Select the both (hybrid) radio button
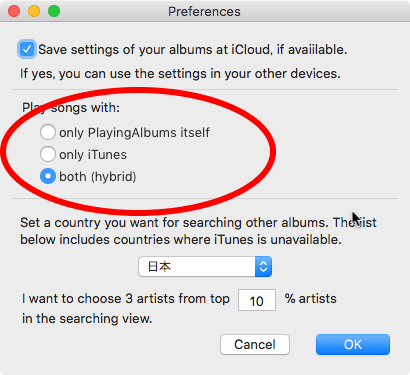 [x=48, y=176]
